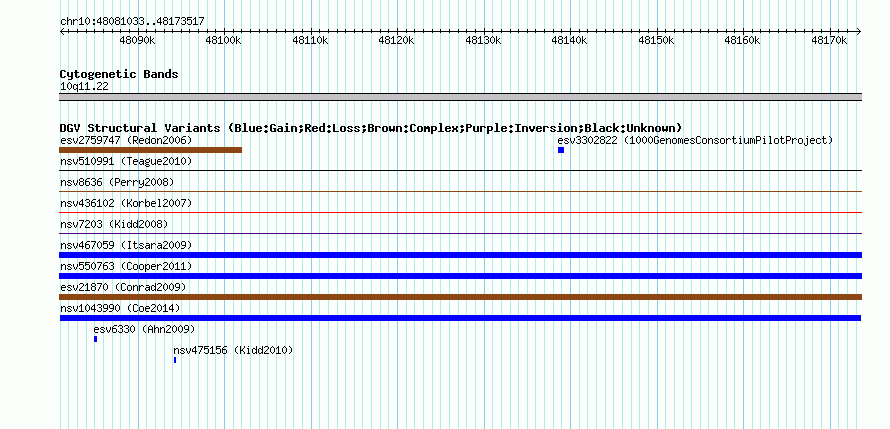Screen dimensions: 890x429
Task: Click the esv2759747 (Redon2006) variant label
Action: tap(126, 140)
